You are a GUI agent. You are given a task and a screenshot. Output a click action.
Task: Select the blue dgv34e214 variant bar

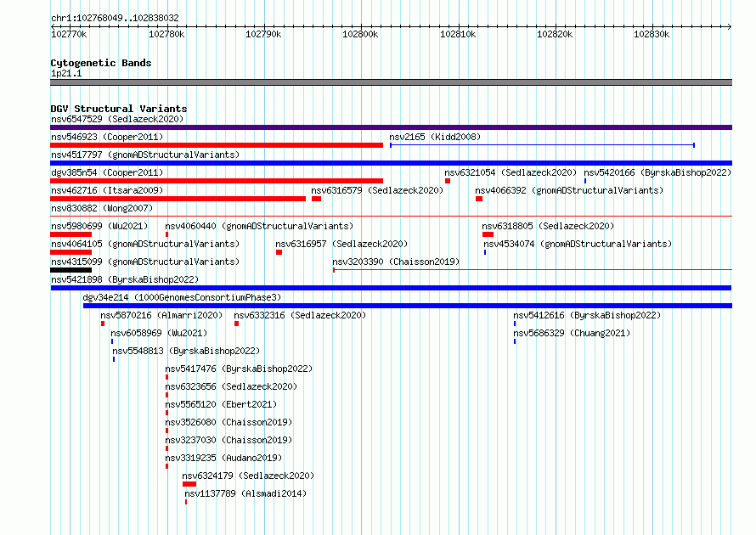point(408,306)
